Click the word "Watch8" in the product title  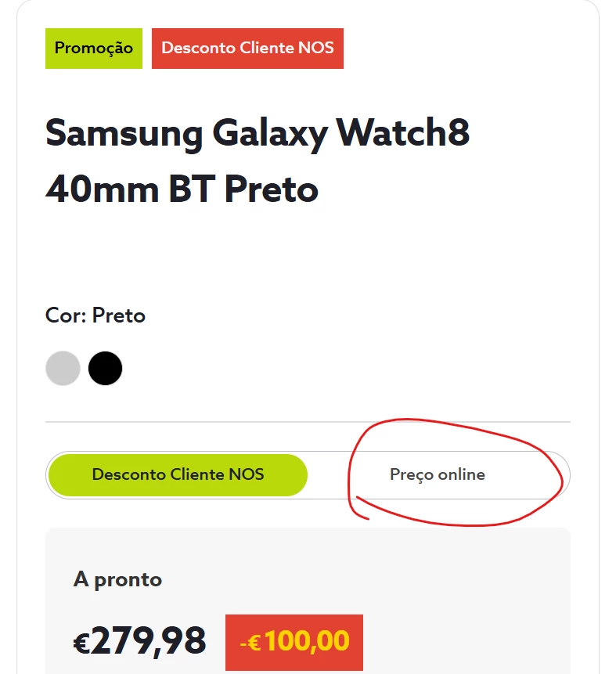point(403,134)
